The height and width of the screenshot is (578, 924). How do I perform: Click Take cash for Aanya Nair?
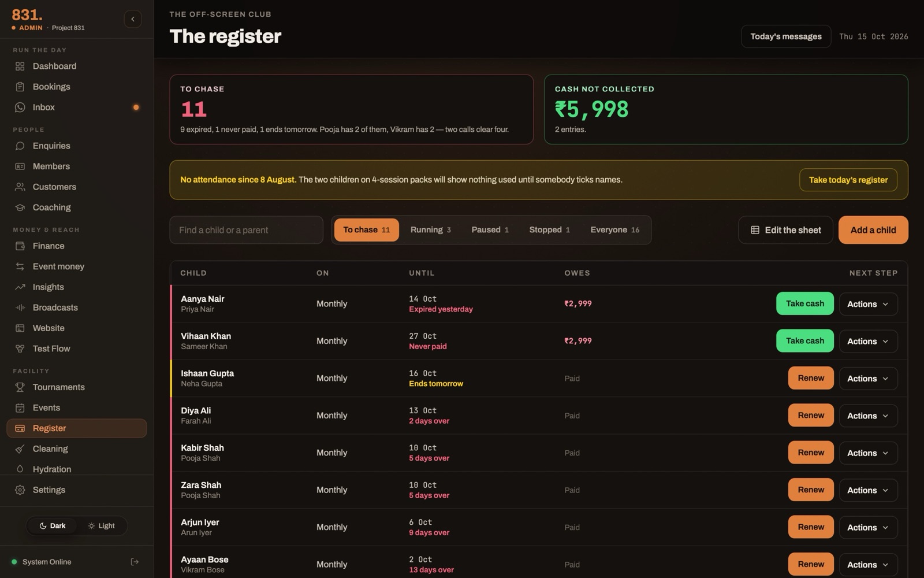point(805,303)
